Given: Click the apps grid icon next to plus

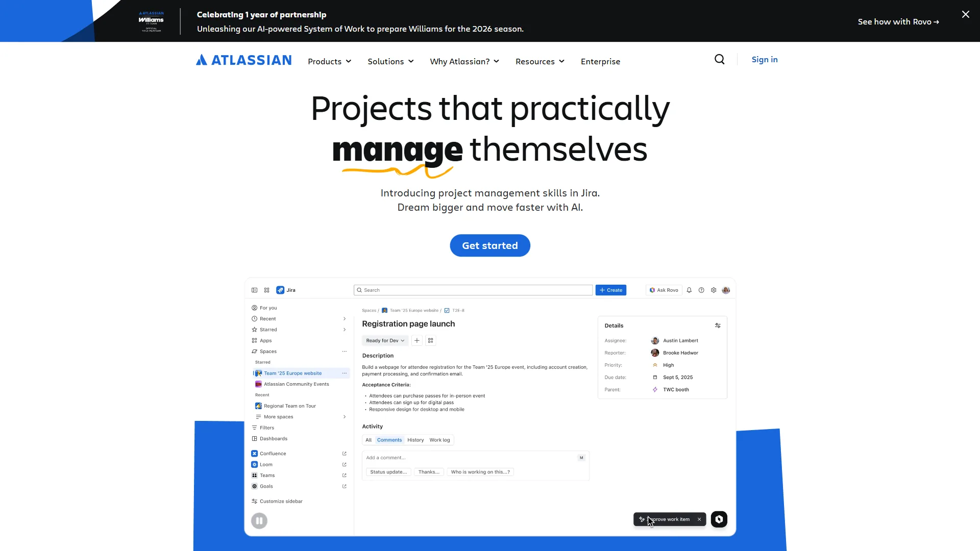Looking at the screenshot, I should pos(431,341).
